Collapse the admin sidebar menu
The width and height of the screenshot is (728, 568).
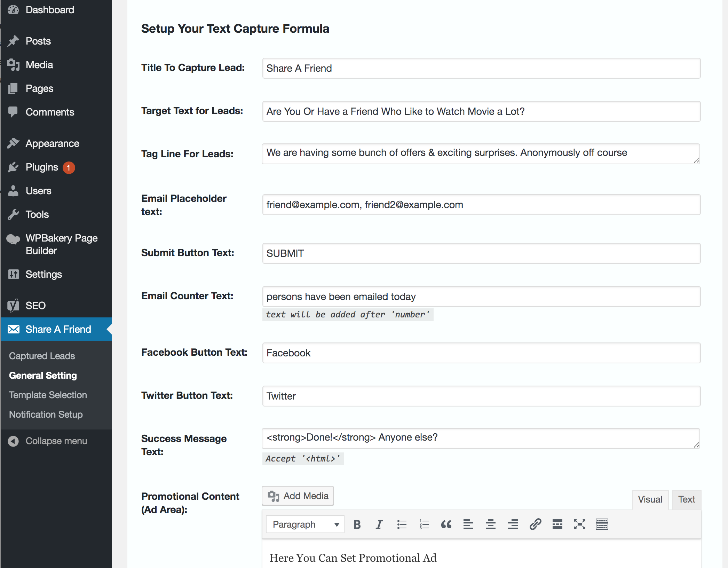point(56,441)
